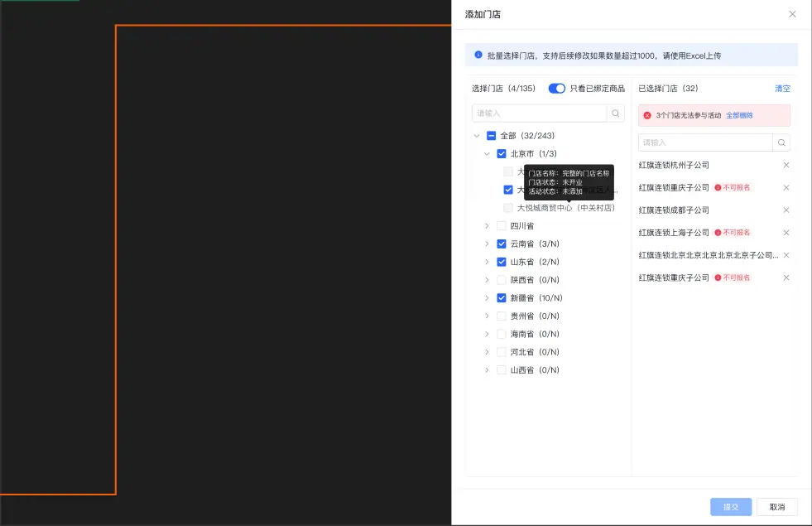The image size is (812, 526).
Task: Click the 山东省 (2/N) label
Action: (x=535, y=263)
